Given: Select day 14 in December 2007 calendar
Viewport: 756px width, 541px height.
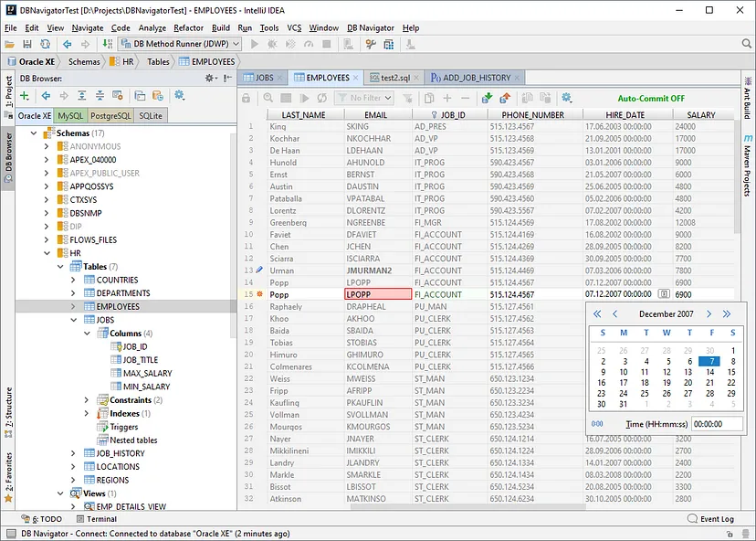Looking at the screenshot, I should [x=710, y=372].
